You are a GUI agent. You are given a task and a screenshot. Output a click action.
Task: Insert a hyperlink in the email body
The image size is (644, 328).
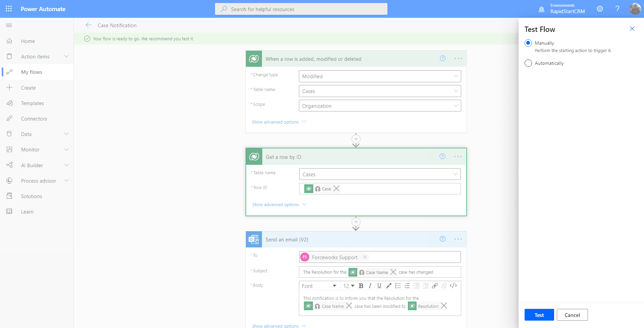pos(435,286)
